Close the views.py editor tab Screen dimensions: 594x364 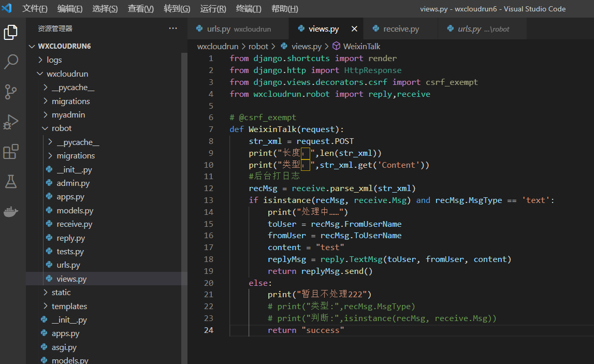pos(354,29)
